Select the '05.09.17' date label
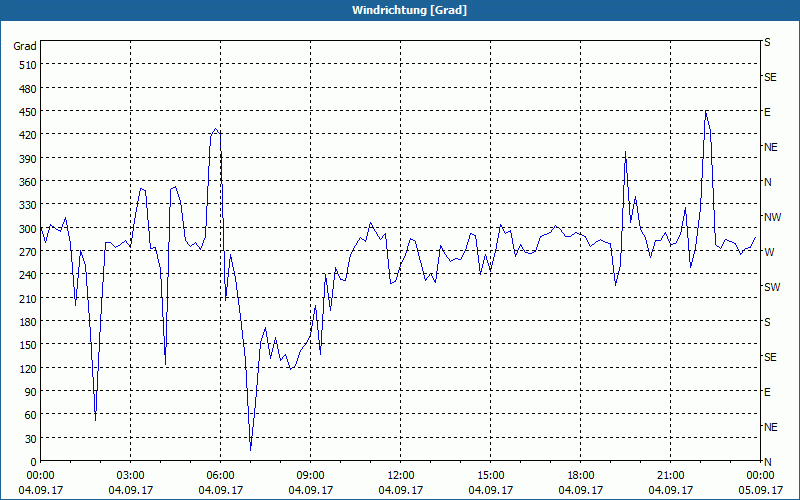The width and height of the screenshot is (800, 500). coord(760,490)
